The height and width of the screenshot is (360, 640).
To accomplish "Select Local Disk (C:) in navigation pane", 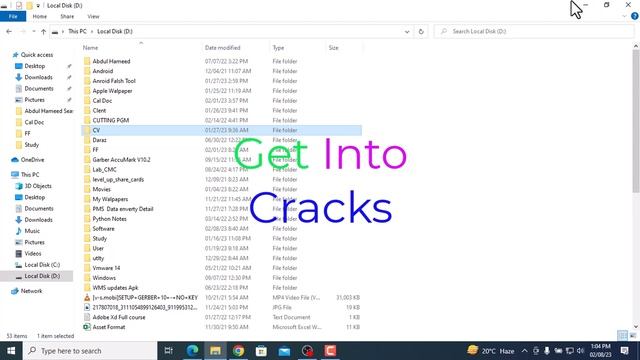I will point(42,264).
